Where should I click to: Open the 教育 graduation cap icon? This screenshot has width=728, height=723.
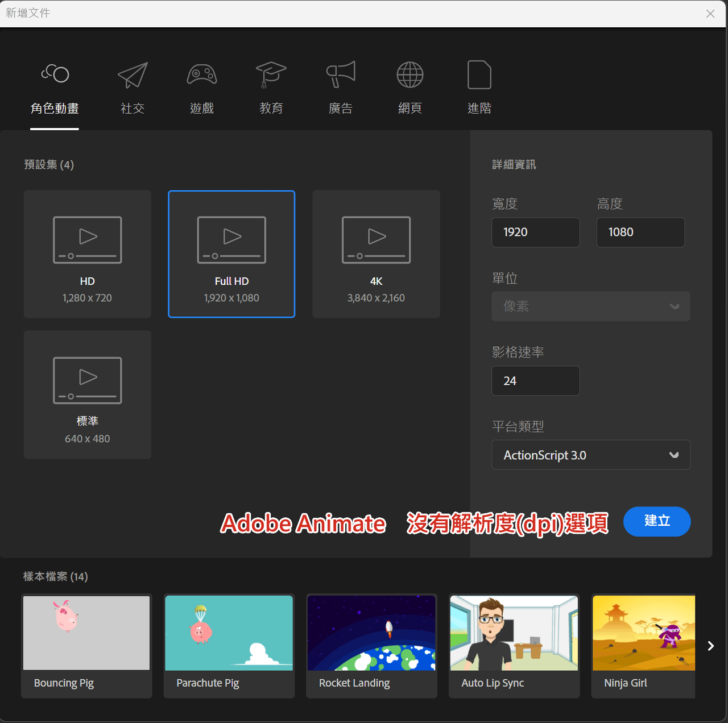(x=271, y=74)
